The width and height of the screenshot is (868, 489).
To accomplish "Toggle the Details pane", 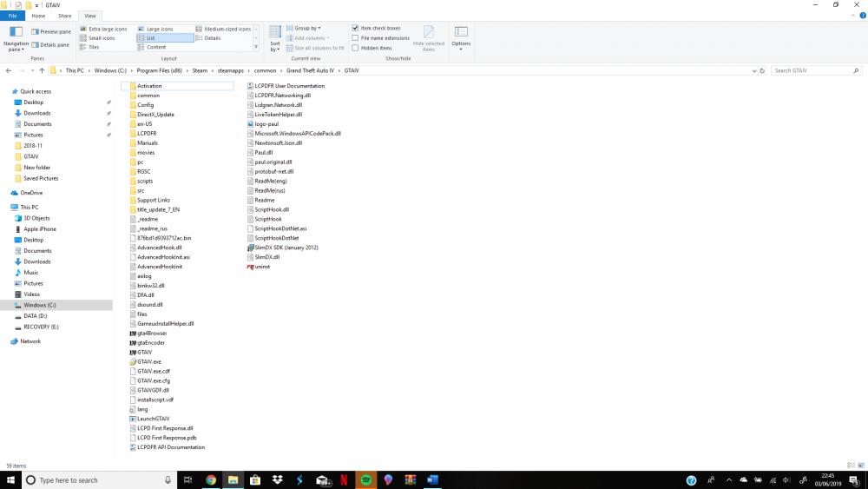I will (x=50, y=45).
